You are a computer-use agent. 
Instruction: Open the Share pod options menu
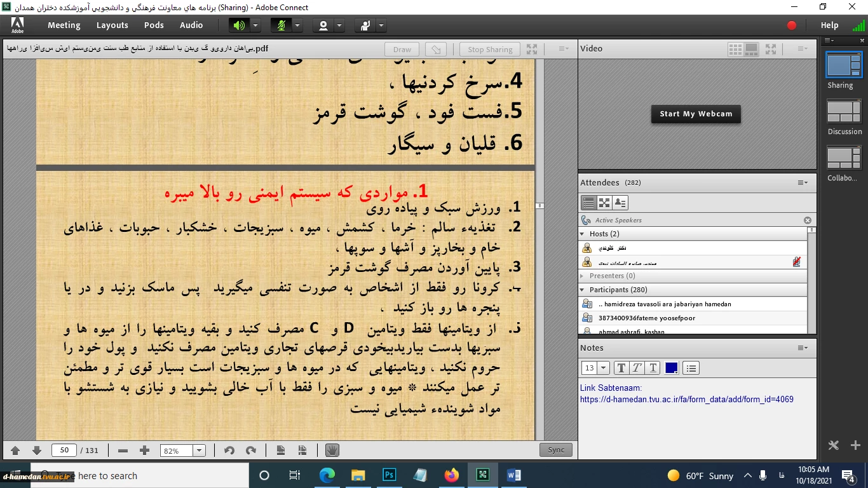point(564,49)
